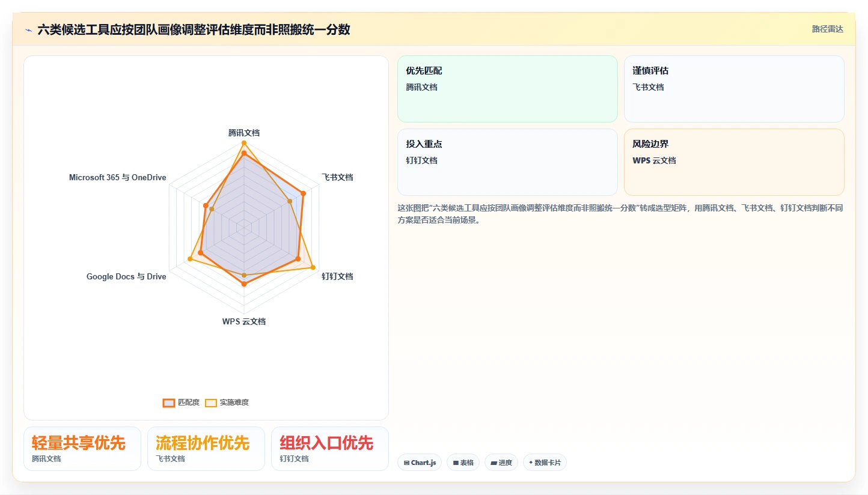Screen dimensions: 868x495
Task: Click 腾讯文档 text under 优先匹配
Action: [422, 87]
